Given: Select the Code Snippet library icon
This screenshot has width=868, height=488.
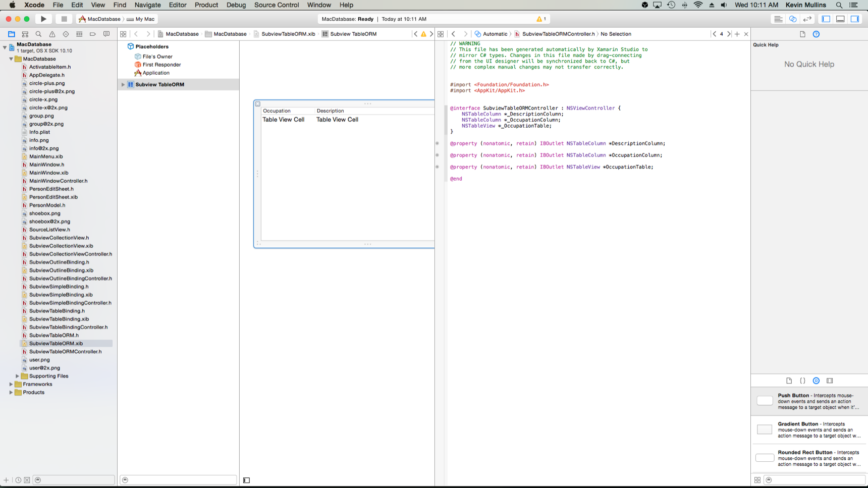Looking at the screenshot, I should [x=802, y=381].
